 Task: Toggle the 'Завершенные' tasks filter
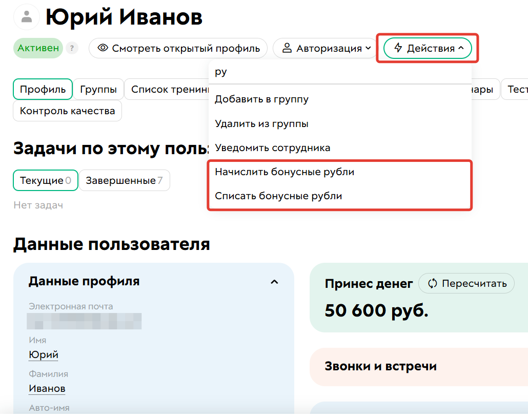(x=124, y=180)
